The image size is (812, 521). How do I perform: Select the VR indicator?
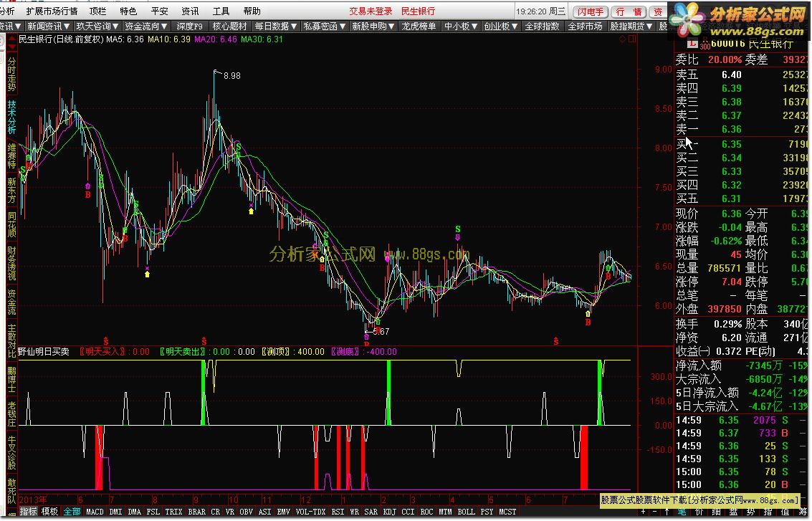(230, 512)
